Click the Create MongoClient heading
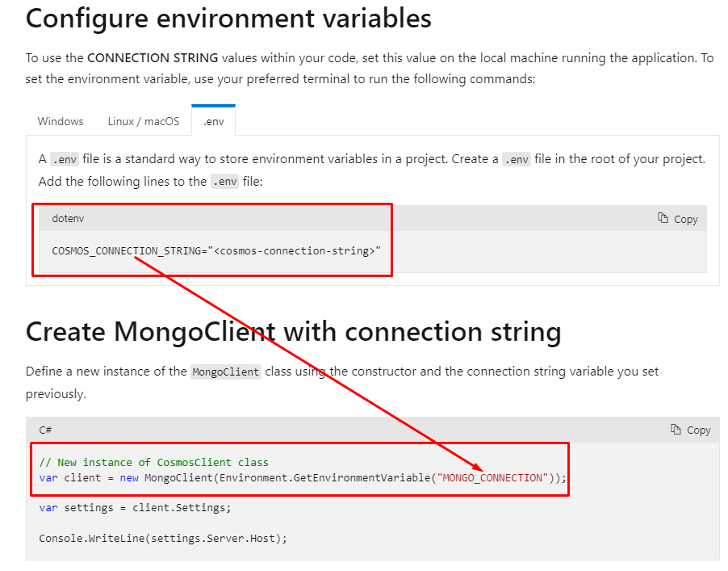This screenshot has width=728, height=571. click(294, 331)
